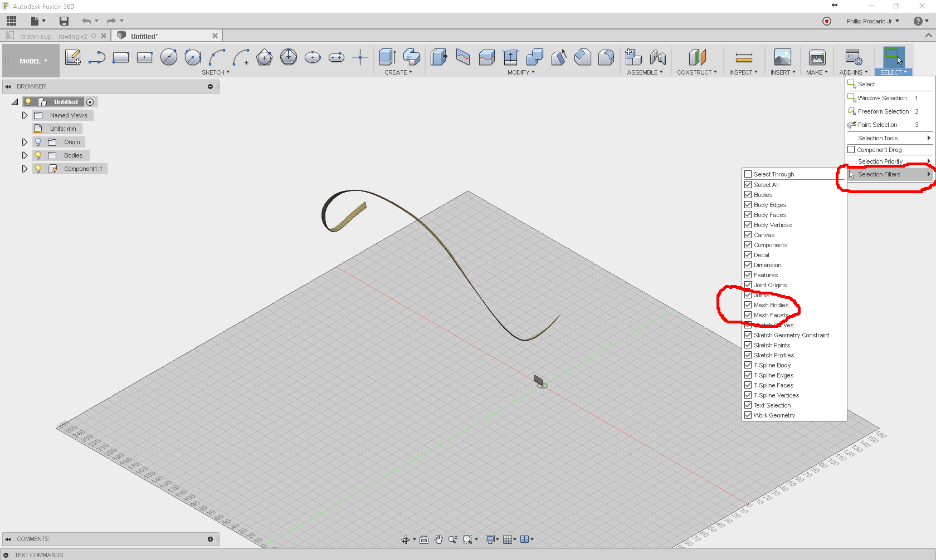Choose Paint Selection menu item
Viewport: 936px width, 560px height.
pyautogui.click(x=890, y=125)
